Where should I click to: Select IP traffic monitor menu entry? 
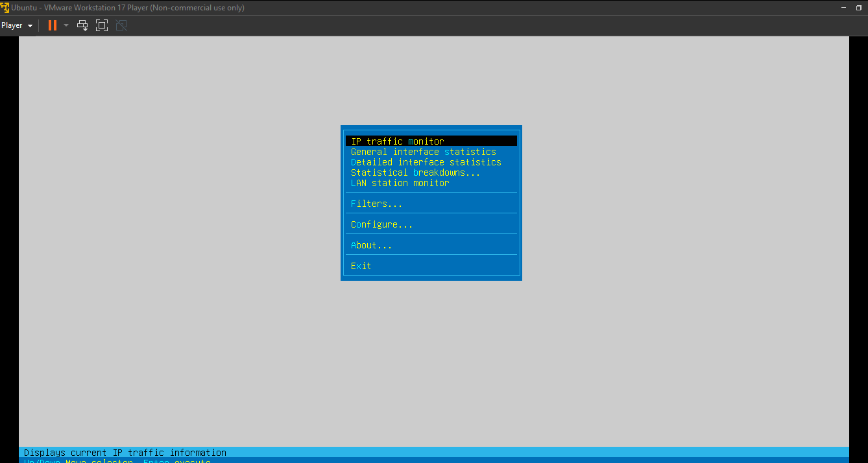tap(398, 141)
